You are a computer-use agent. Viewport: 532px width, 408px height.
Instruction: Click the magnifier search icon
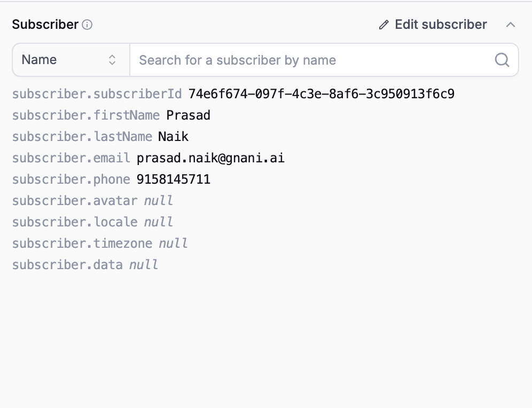pyautogui.click(x=502, y=60)
